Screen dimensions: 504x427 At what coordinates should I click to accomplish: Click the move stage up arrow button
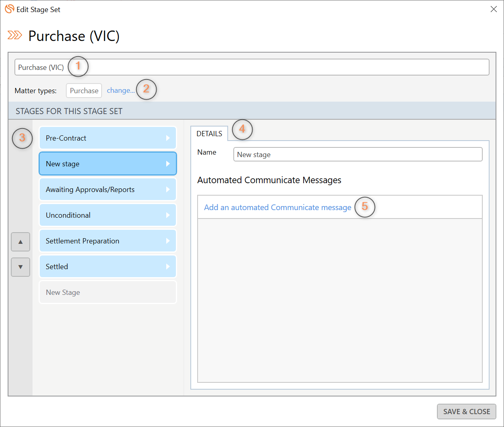[20, 242]
